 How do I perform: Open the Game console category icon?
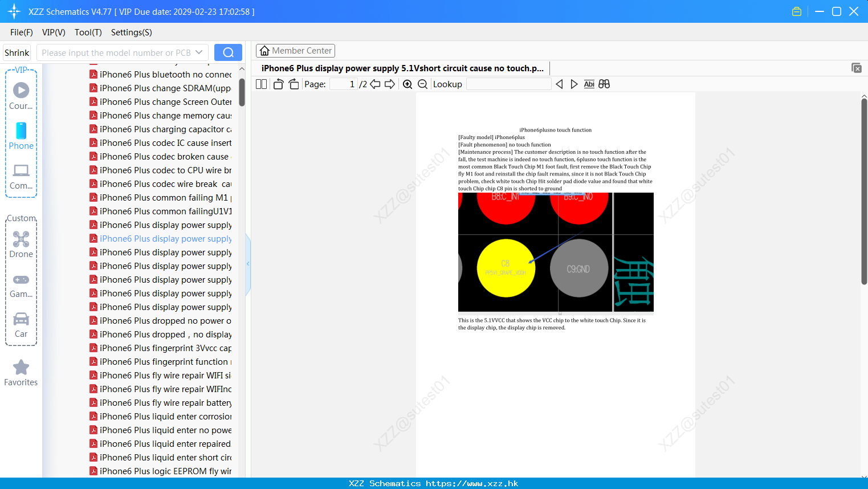(x=21, y=279)
